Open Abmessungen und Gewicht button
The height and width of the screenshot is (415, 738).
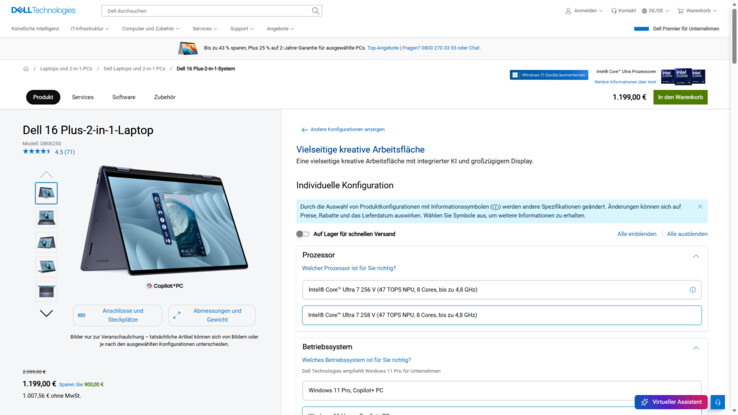click(x=212, y=315)
